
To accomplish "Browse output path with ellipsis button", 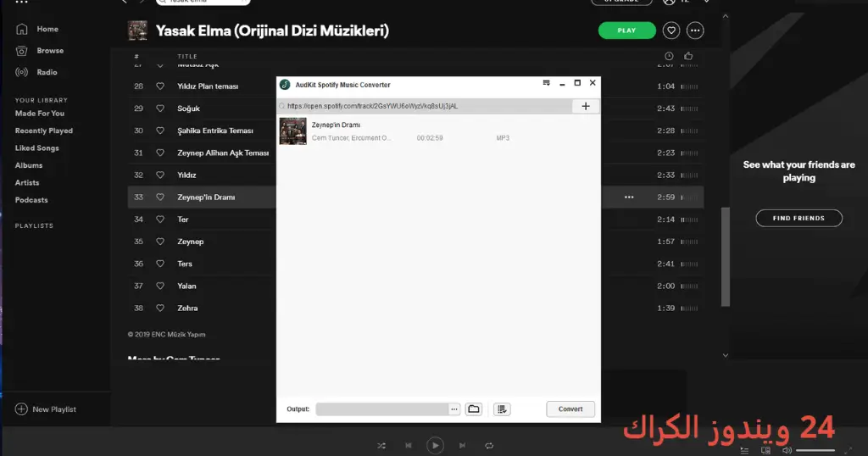I will click(x=454, y=409).
